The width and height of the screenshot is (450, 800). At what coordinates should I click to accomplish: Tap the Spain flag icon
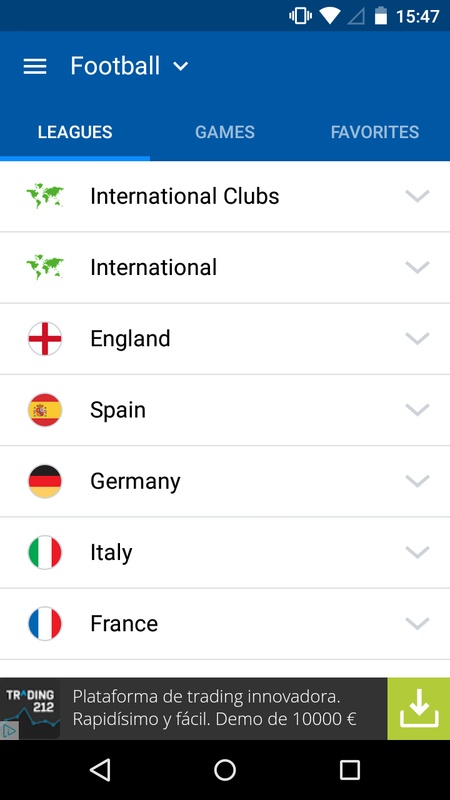45,410
